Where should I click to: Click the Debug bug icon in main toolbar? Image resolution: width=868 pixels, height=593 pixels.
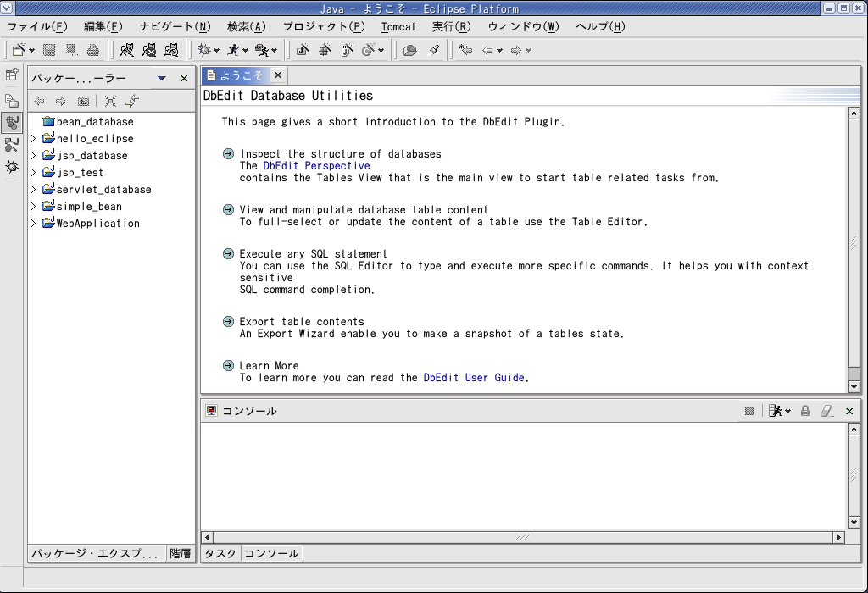(204, 50)
